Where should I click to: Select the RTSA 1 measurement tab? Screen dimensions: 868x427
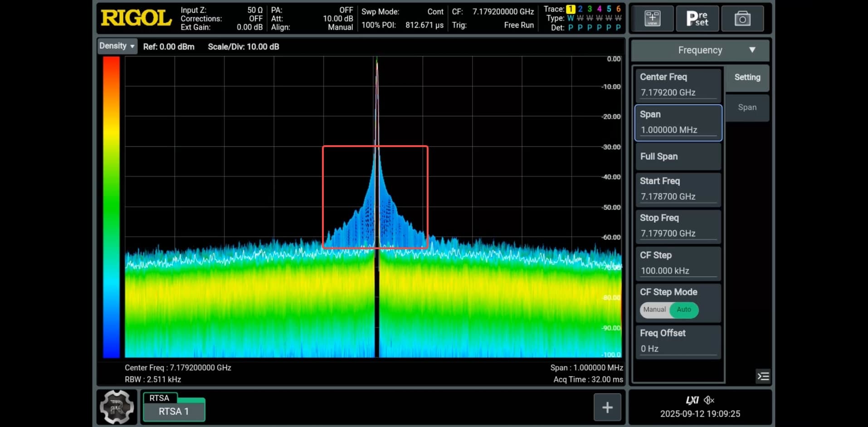coord(174,411)
